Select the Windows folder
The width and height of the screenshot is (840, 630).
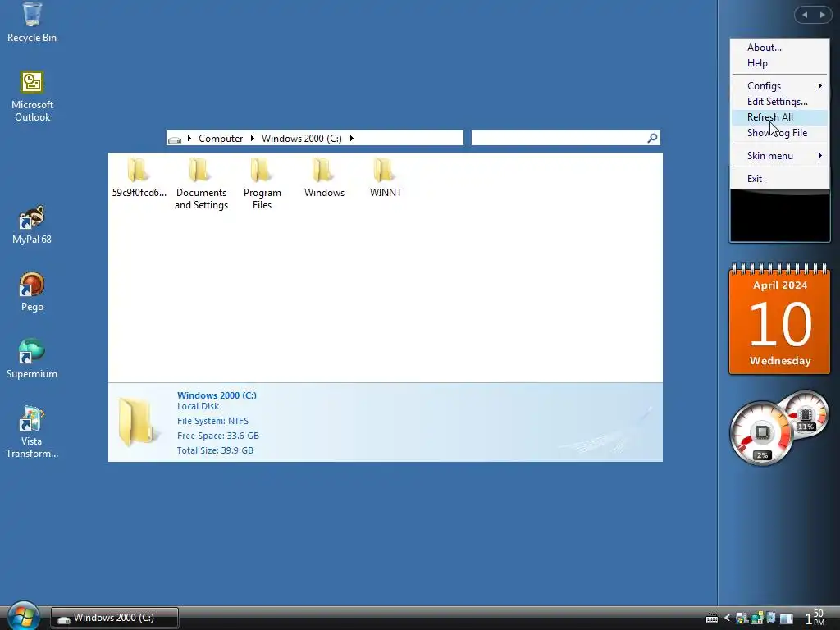point(324,178)
